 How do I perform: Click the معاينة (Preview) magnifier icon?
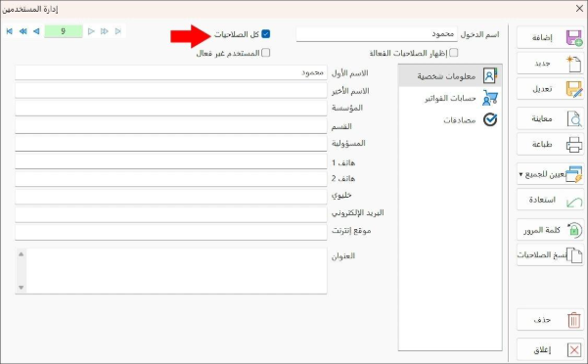573,118
